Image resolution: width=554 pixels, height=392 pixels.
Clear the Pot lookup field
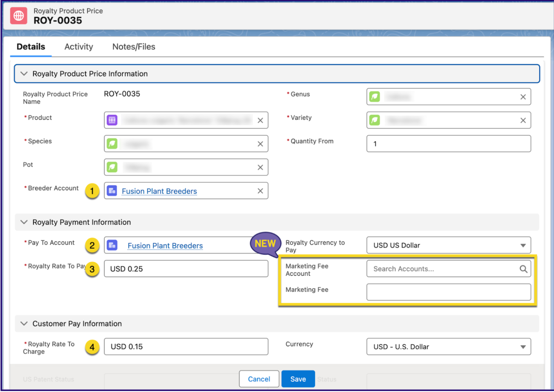[x=260, y=167]
